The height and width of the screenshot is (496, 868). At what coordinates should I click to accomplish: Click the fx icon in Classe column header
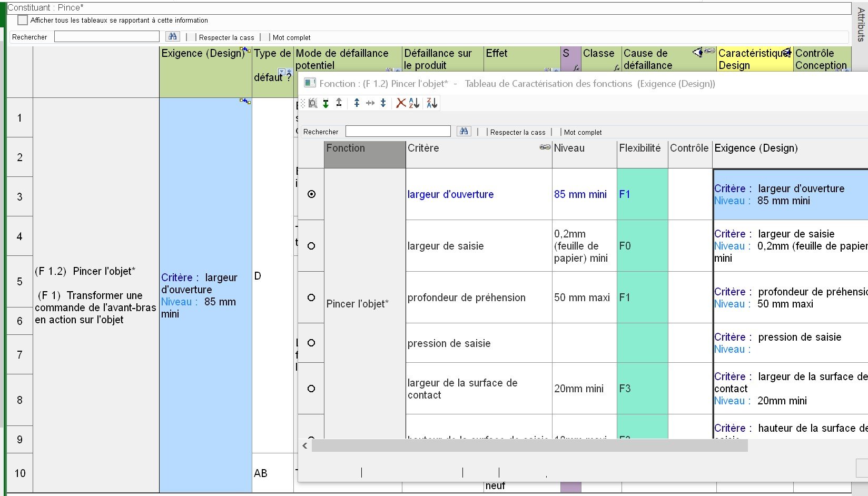617,68
